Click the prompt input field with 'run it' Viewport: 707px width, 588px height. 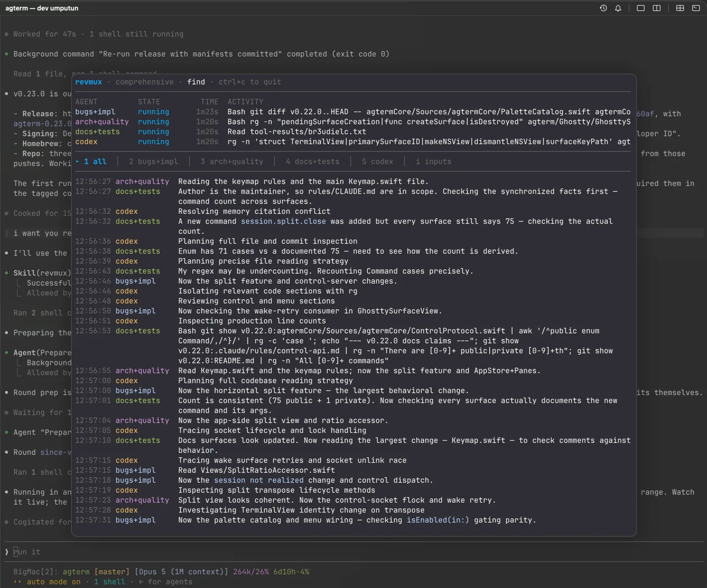(x=353, y=552)
